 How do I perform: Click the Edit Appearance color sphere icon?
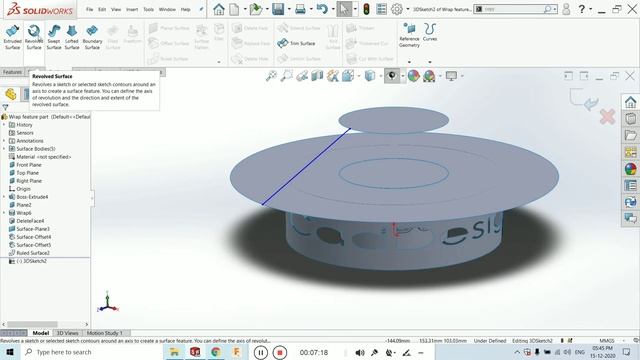click(413, 76)
